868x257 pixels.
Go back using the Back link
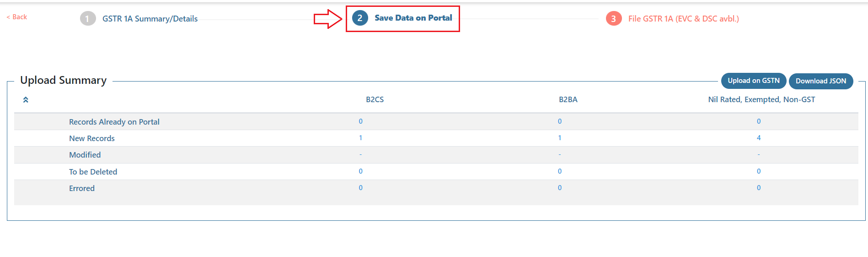pos(17,17)
